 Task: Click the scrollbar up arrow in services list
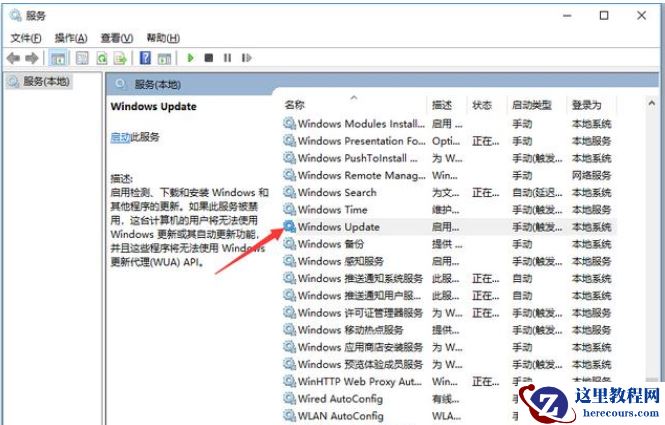click(652, 103)
